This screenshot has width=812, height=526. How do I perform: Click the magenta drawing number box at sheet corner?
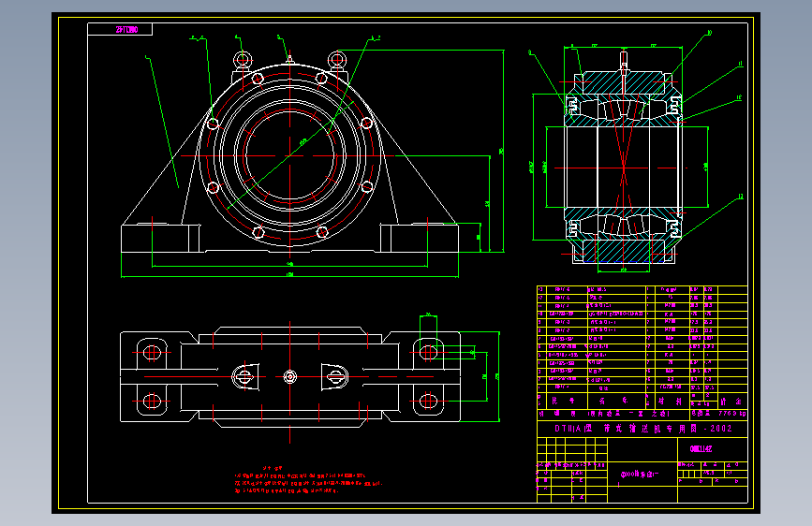pyautogui.click(x=120, y=30)
